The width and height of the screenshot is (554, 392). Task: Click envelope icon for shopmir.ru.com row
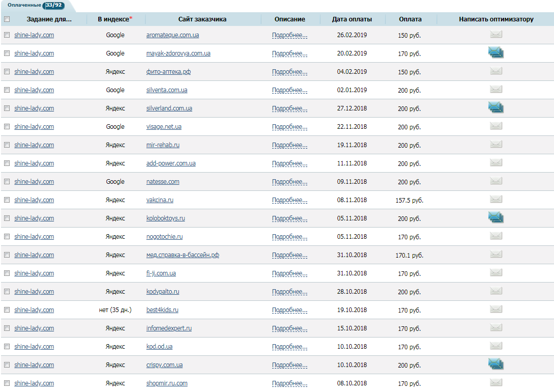click(496, 383)
